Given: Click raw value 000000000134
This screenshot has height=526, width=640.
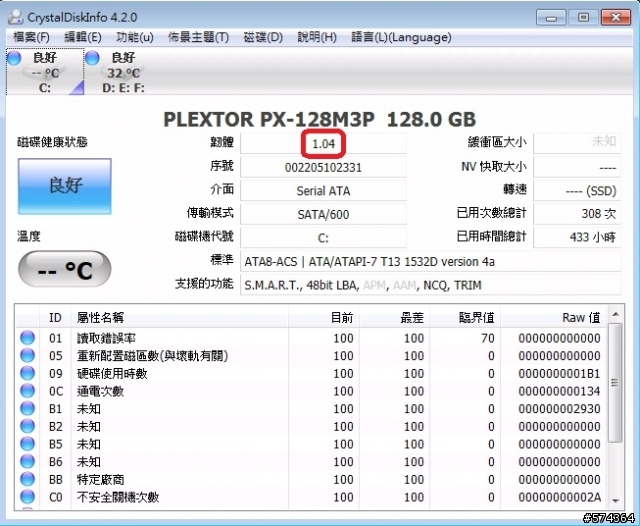Looking at the screenshot, I should pos(559,391).
